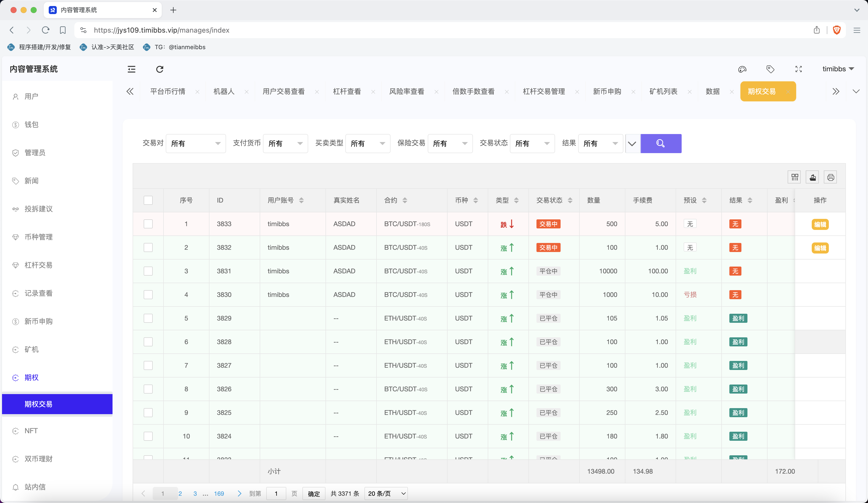Image resolution: width=868 pixels, height=503 pixels.
Task: Click the purple search magnifier button
Action: point(660,143)
